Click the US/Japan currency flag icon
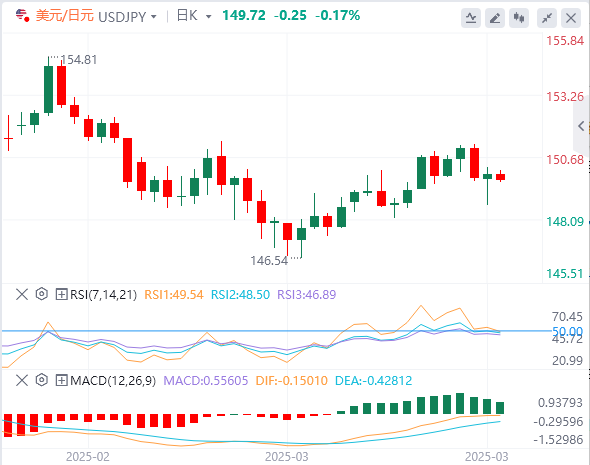The width and height of the screenshot is (590, 465). pyautogui.click(x=23, y=15)
